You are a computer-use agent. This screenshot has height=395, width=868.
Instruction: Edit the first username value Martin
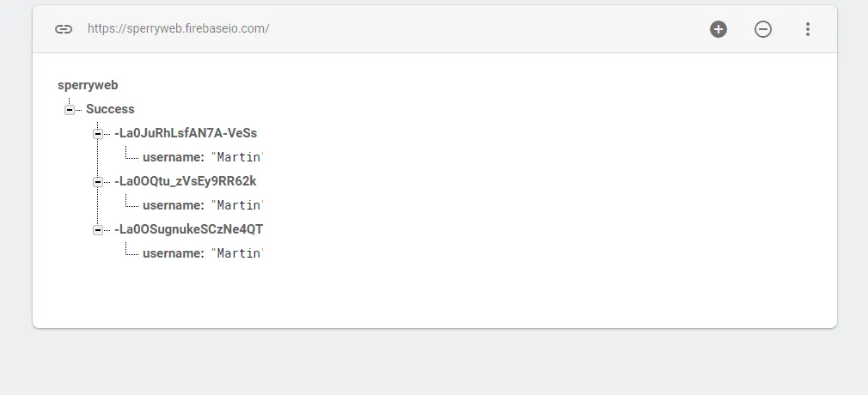(236, 157)
